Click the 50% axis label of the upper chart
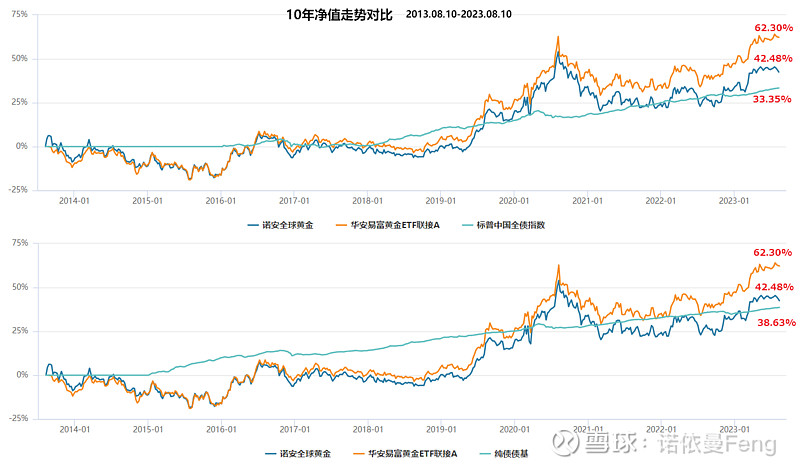The width and height of the screenshot is (800, 468). (19, 58)
